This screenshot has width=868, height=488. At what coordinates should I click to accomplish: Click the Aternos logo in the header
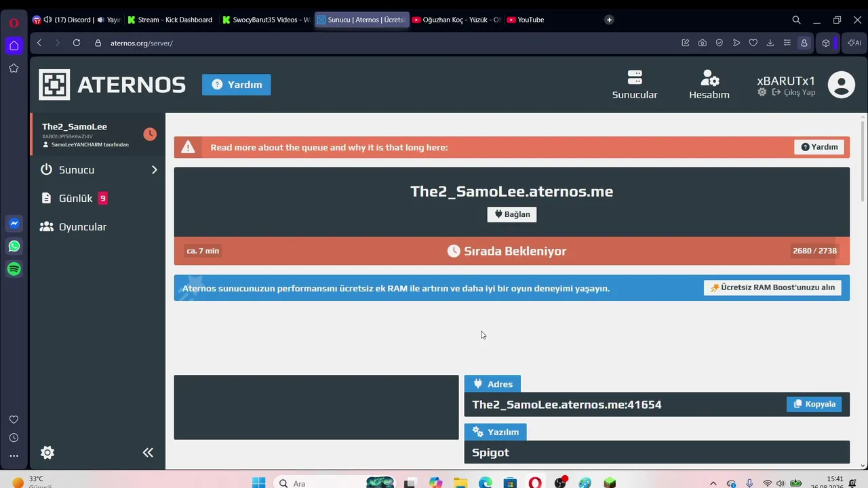(113, 85)
